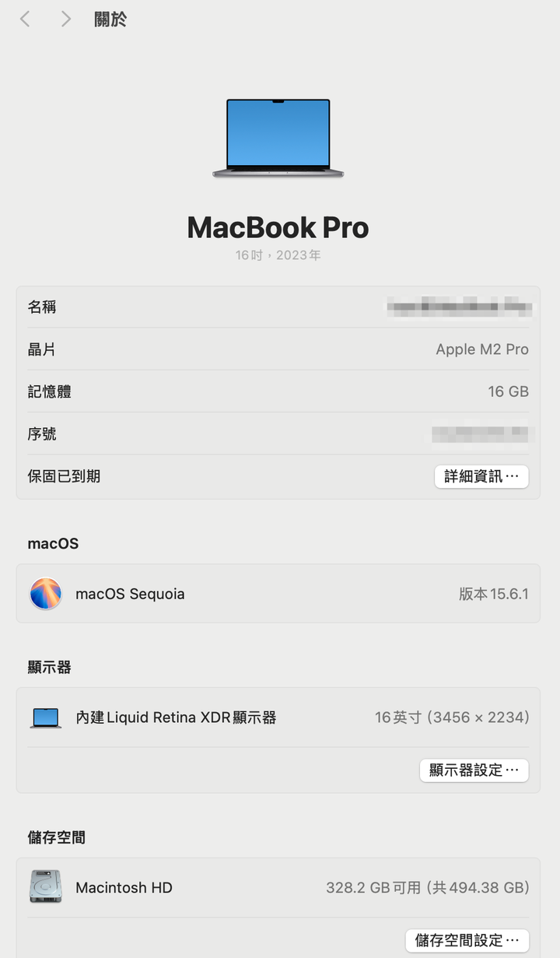This screenshot has height=958, width=560.
Task: Click the macOS Sequoia logo icon
Action: coord(45,594)
